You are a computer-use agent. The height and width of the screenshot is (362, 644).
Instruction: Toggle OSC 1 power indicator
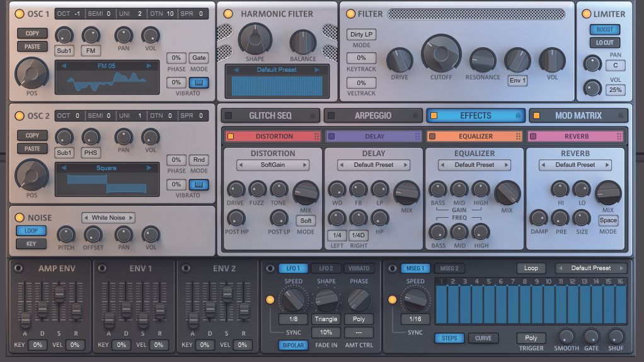click(x=20, y=14)
